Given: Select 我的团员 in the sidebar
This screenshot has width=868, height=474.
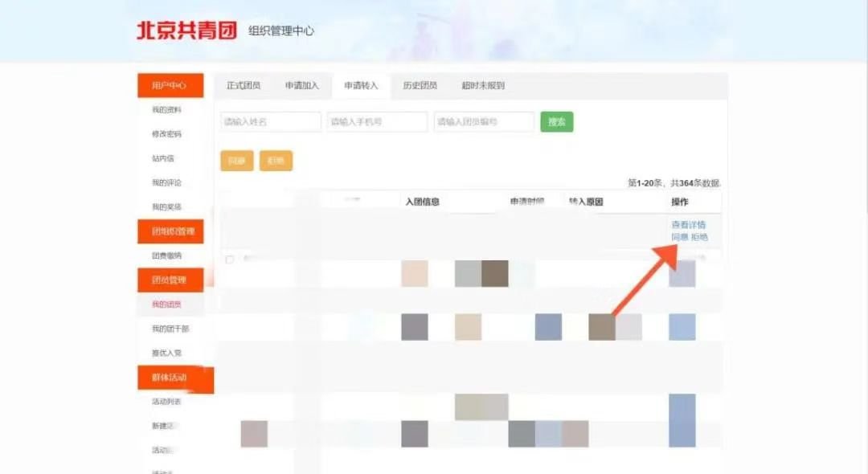Looking at the screenshot, I should tap(166, 304).
